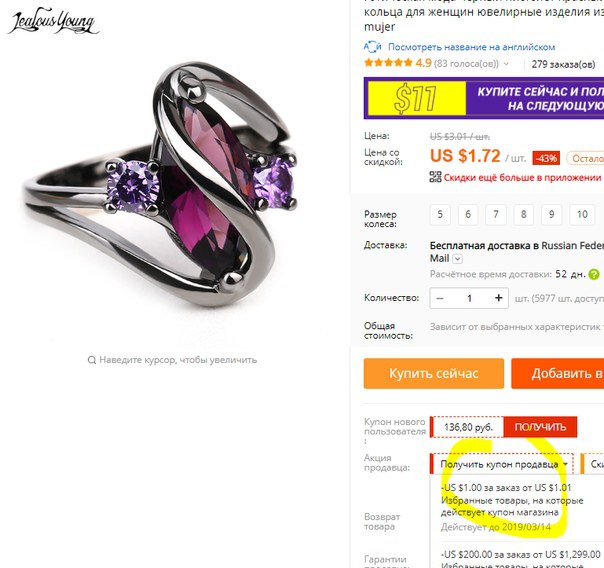The width and height of the screenshot is (604, 568).
Task: Click the five-star rating icons
Action: tap(388, 63)
